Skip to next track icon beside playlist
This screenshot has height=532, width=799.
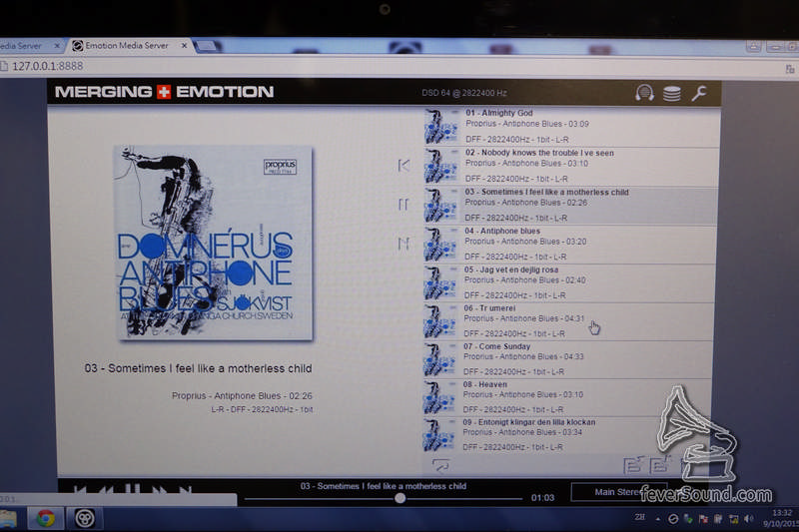point(403,244)
